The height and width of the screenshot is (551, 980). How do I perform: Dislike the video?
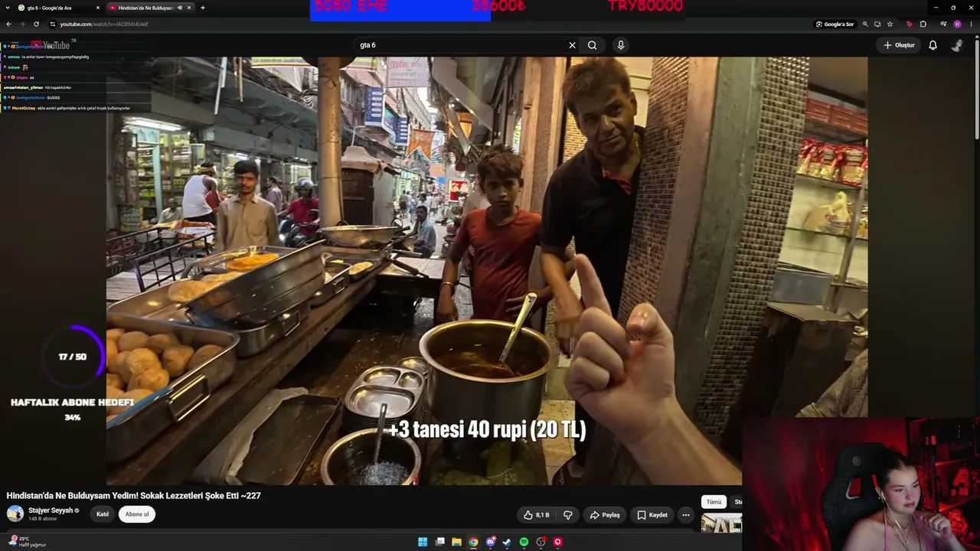[x=568, y=515]
